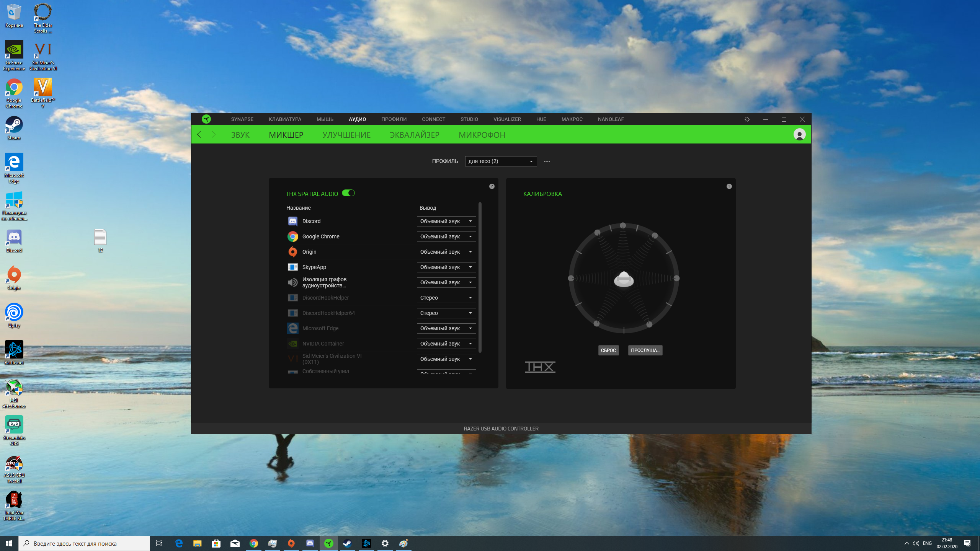Open Synapse settings gear icon
Viewport: 980px width, 551px height.
747,119
